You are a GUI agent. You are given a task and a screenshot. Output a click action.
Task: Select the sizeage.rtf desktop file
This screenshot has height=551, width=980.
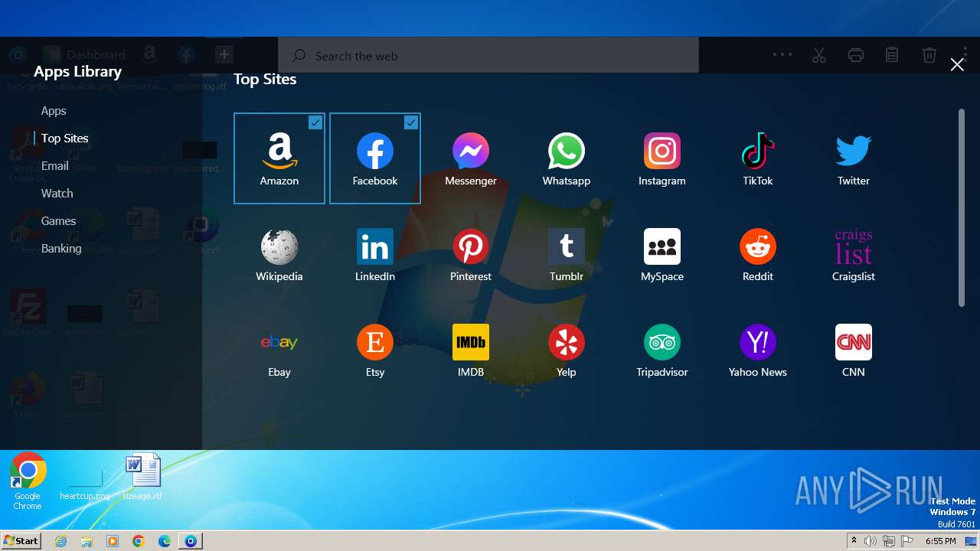[143, 477]
